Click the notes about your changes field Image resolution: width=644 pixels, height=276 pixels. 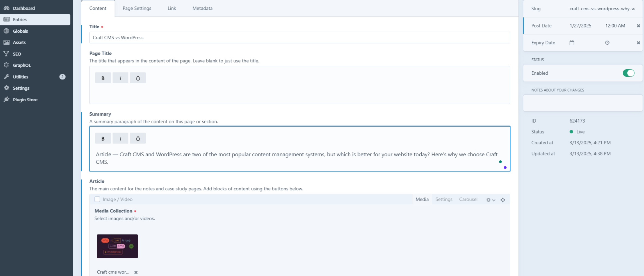point(583,103)
